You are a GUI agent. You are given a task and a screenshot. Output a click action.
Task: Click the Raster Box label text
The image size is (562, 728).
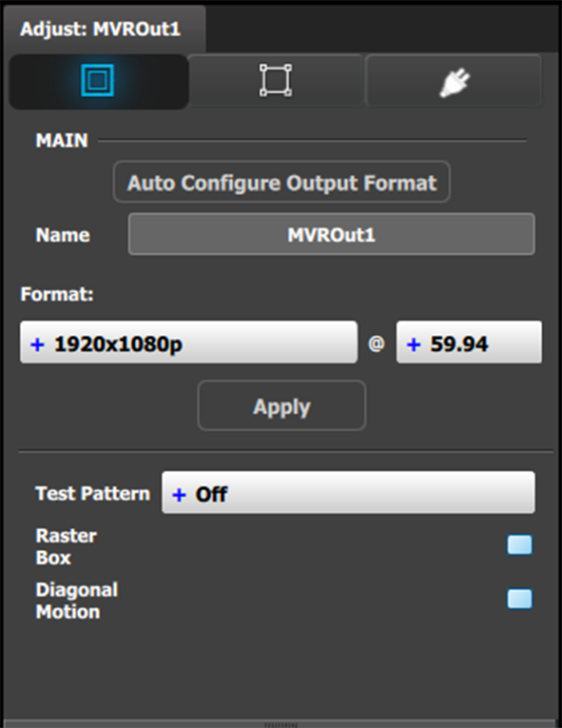tap(67, 546)
